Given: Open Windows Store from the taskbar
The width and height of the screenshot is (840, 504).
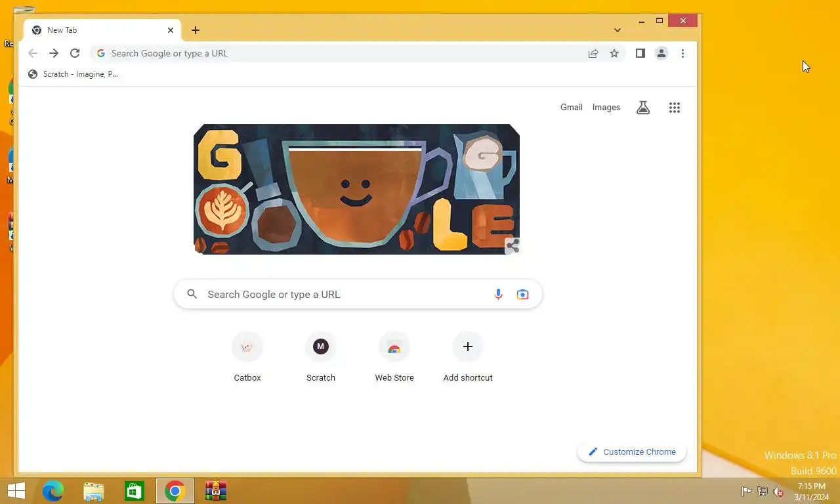Looking at the screenshot, I should tap(135, 491).
